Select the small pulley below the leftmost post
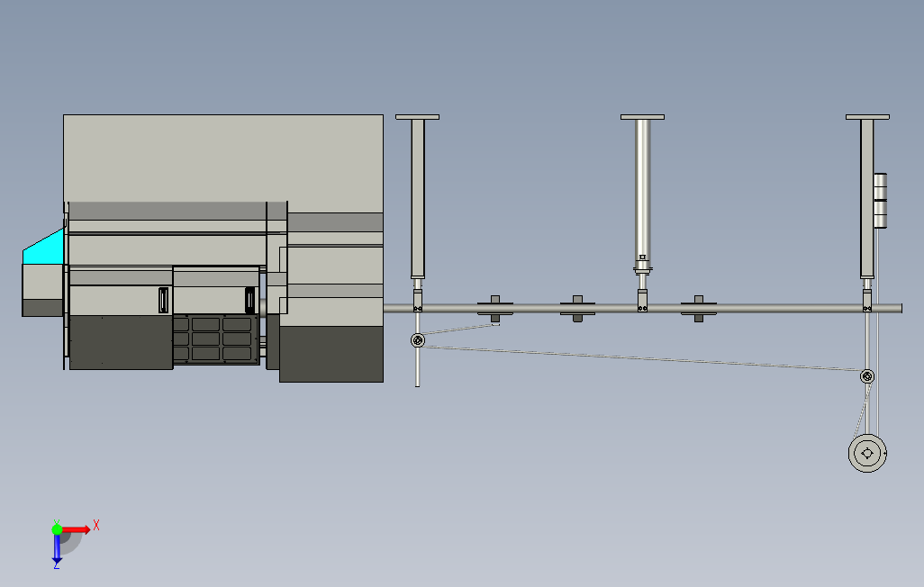The height and width of the screenshot is (587, 924). (418, 340)
